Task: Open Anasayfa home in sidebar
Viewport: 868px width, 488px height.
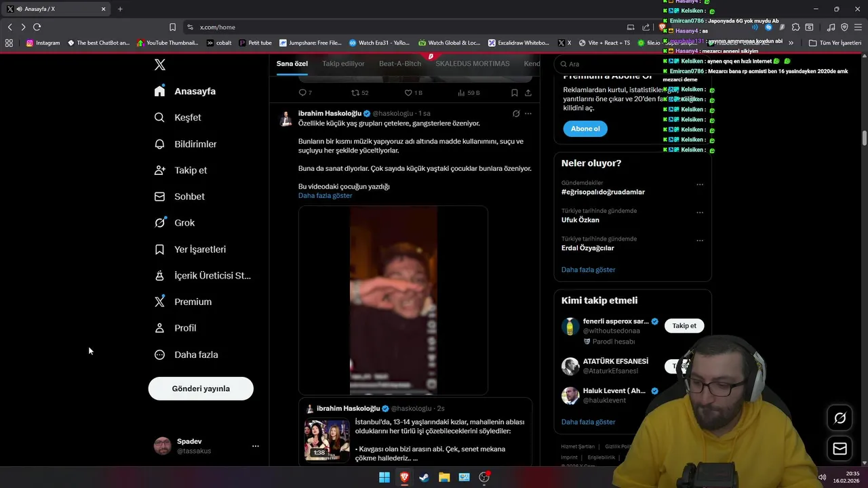Action: click(x=185, y=91)
